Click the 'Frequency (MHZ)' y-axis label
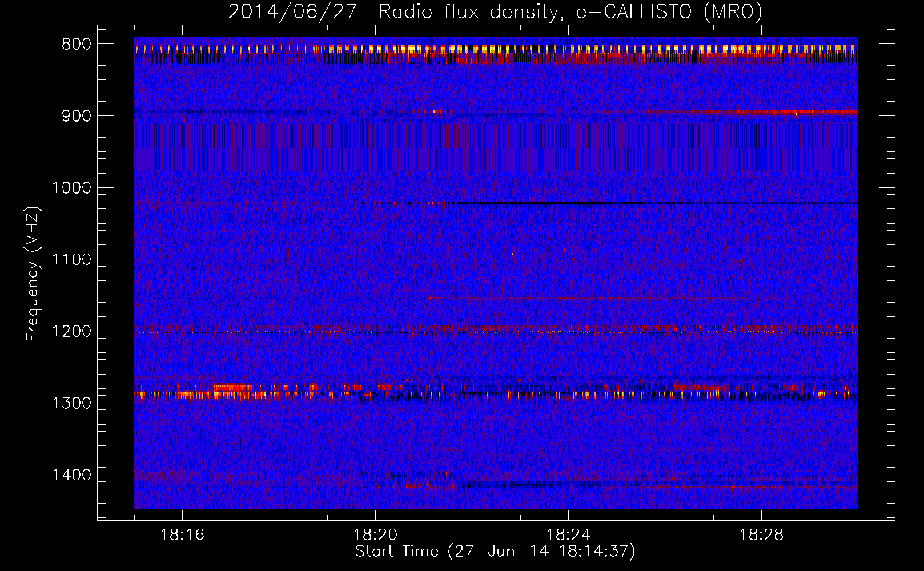The width and height of the screenshot is (924, 571). (33, 274)
